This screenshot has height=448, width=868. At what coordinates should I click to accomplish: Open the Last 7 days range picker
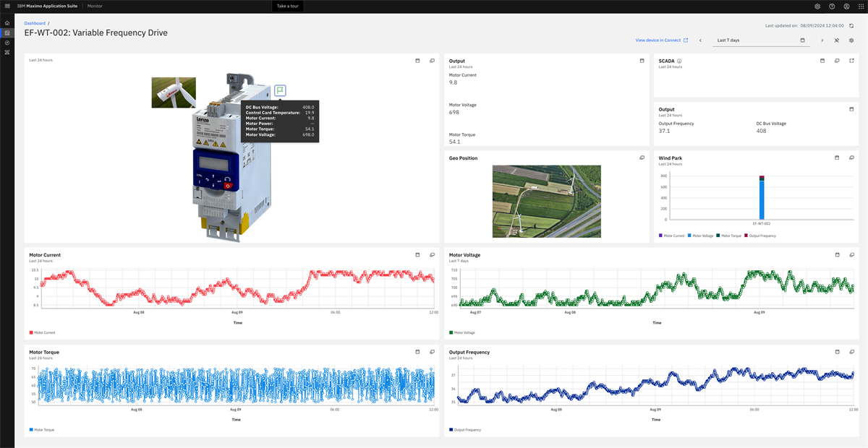pos(761,40)
